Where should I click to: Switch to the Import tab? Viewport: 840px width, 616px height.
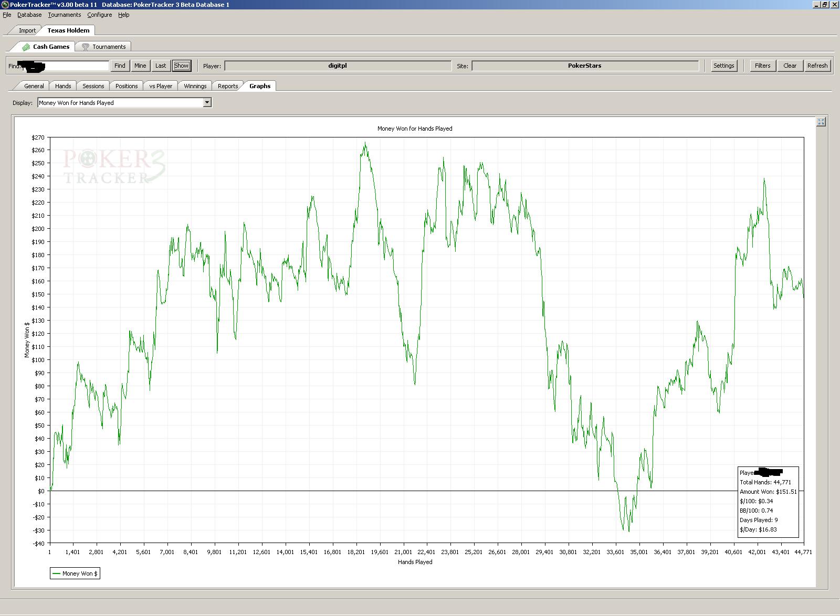coord(27,30)
